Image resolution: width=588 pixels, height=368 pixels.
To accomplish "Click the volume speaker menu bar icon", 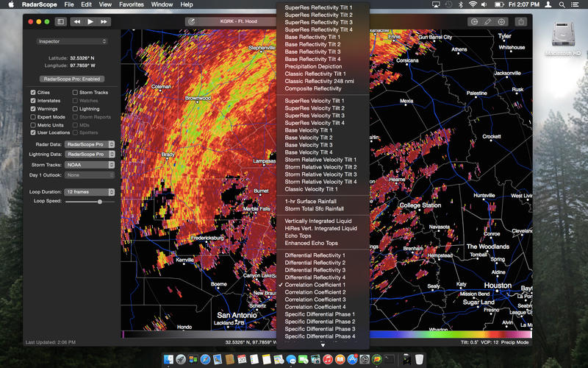I will tap(484, 4).
